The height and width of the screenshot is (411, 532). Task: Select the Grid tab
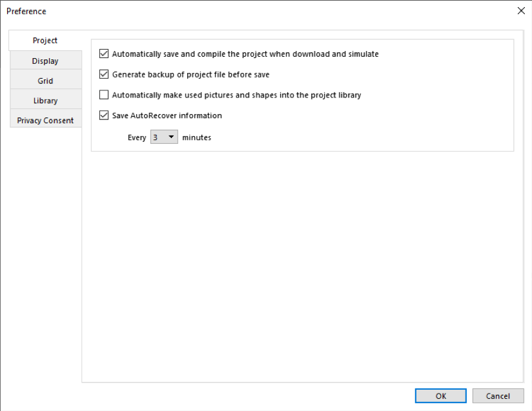click(45, 81)
